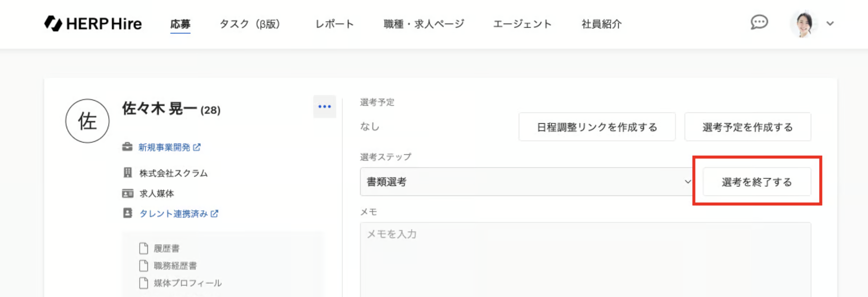Viewport: 868px width, 297px height.
Task: Select the 応募 tab
Action: (x=180, y=24)
